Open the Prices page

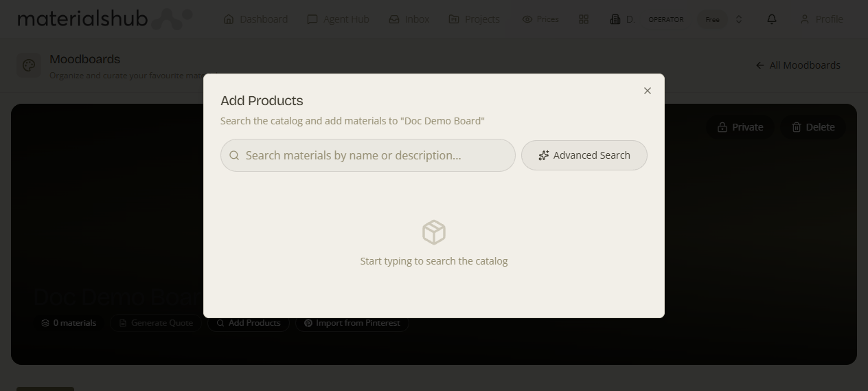click(540, 19)
